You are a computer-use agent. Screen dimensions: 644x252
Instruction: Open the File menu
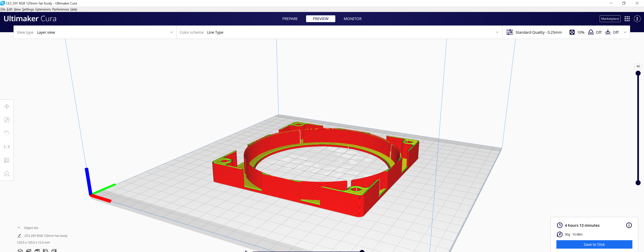(x=3, y=9)
